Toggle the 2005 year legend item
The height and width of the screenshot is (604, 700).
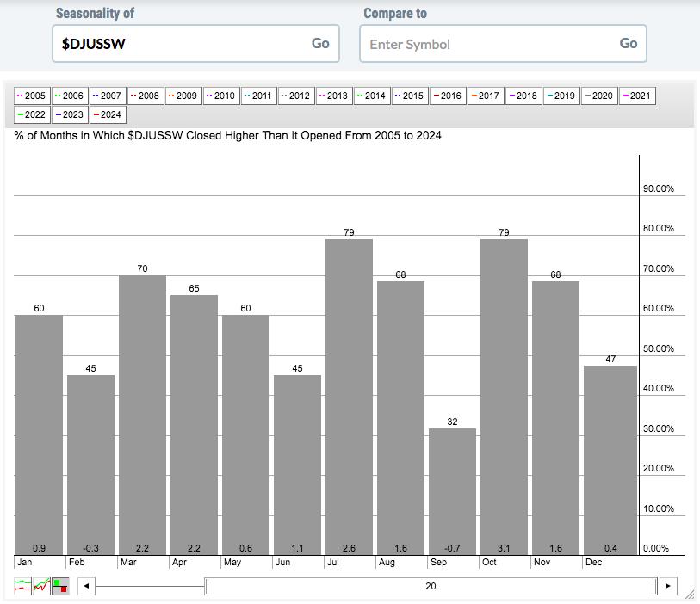point(32,96)
